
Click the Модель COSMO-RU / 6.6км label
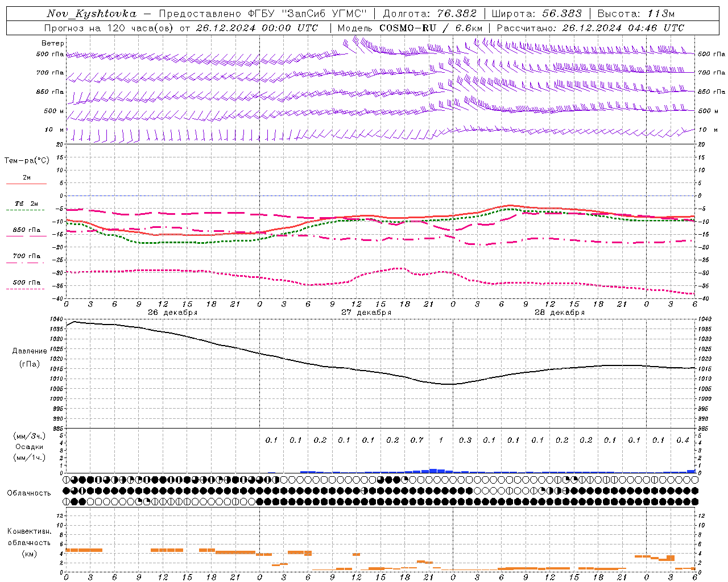pos(410,28)
